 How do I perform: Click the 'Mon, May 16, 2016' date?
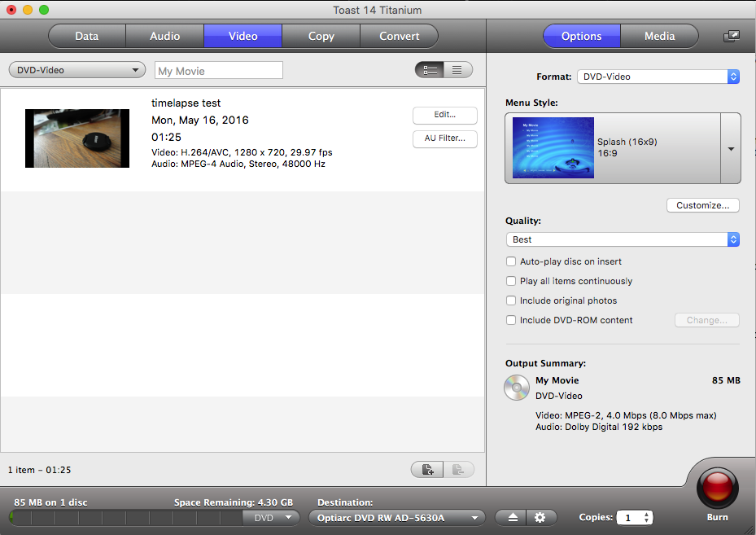click(200, 121)
